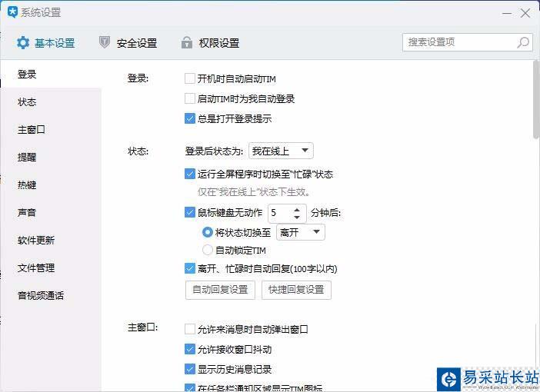Viewport: 540px width, 392px height.
Task: Open the 离开 status dropdown
Action: 301,232
